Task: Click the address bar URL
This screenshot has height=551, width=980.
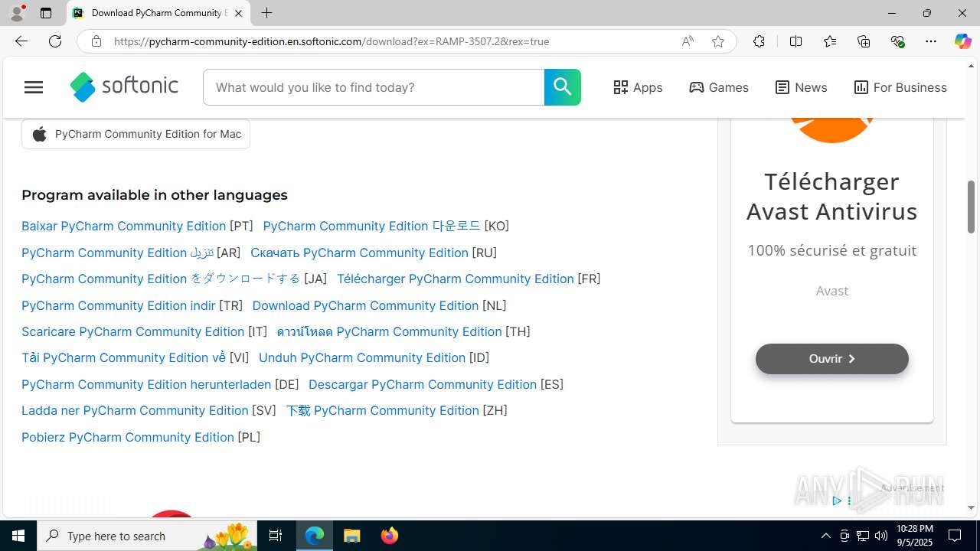Action: [x=332, y=41]
